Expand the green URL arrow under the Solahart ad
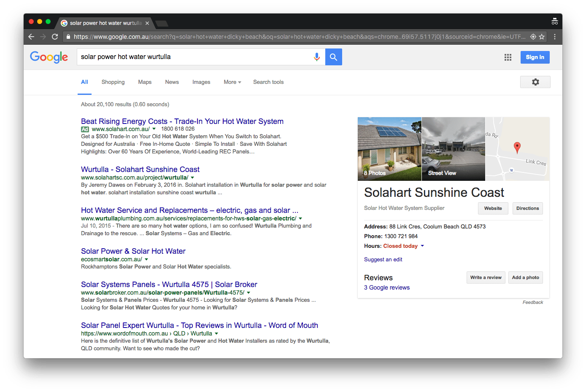The width and height of the screenshot is (586, 392). coord(154,129)
